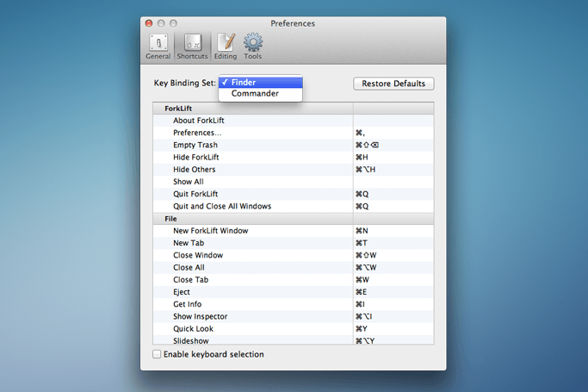Select the Hide ForkLift row
This screenshot has width=588, height=392.
(294, 157)
